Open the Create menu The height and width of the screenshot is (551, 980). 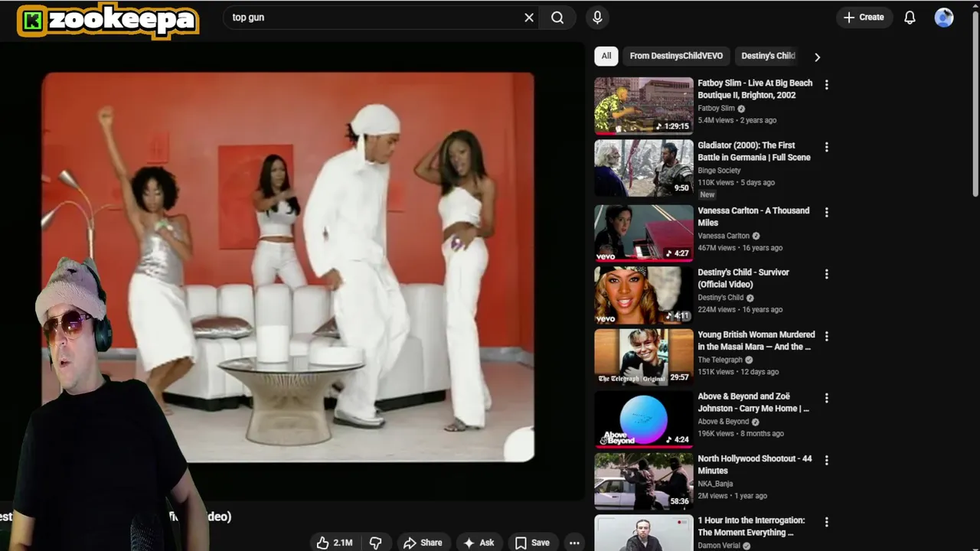864,17
